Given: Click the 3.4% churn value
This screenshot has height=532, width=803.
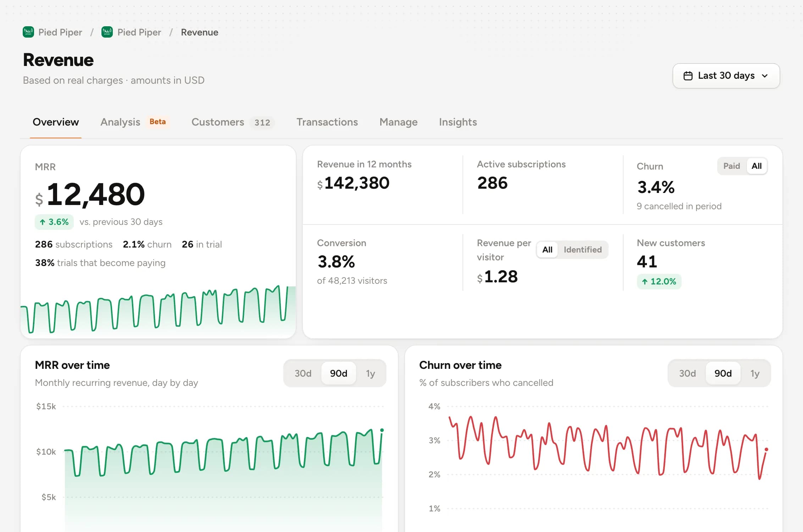Looking at the screenshot, I should click(x=656, y=187).
